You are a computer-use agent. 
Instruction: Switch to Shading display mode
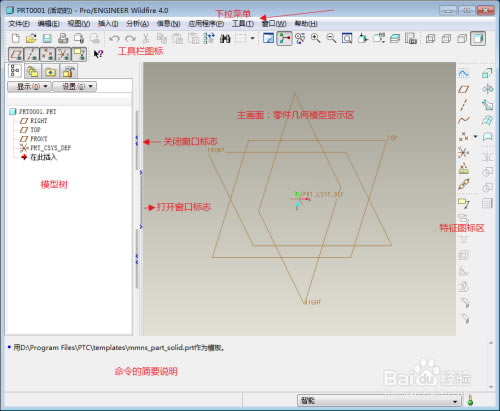click(478, 39)
